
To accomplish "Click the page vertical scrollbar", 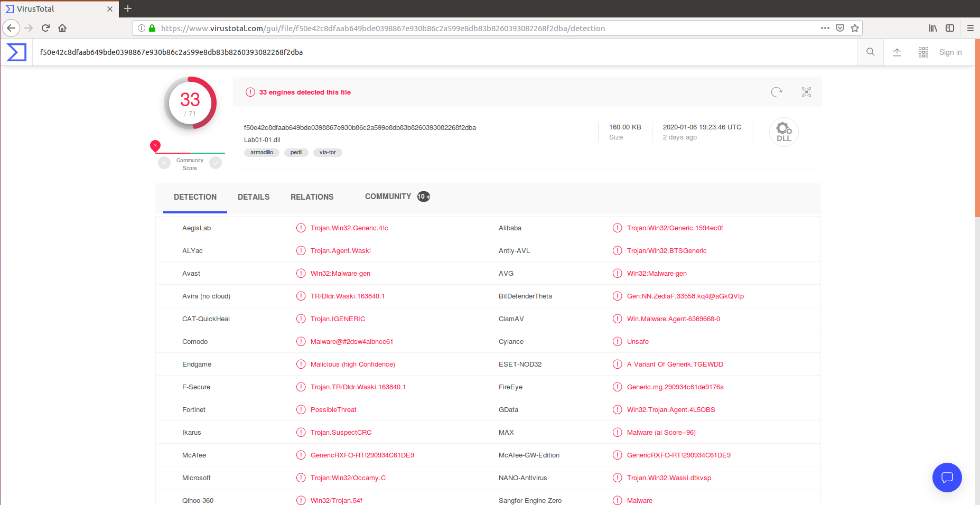I will tap(977, 128).
